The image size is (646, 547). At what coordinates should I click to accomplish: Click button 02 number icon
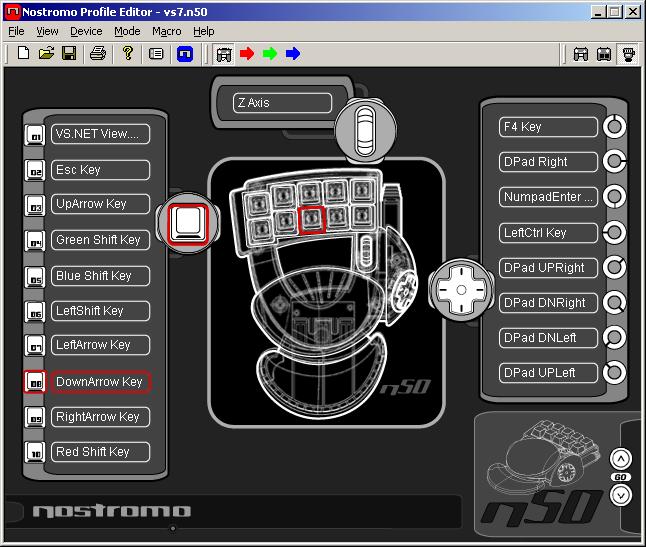35,171
